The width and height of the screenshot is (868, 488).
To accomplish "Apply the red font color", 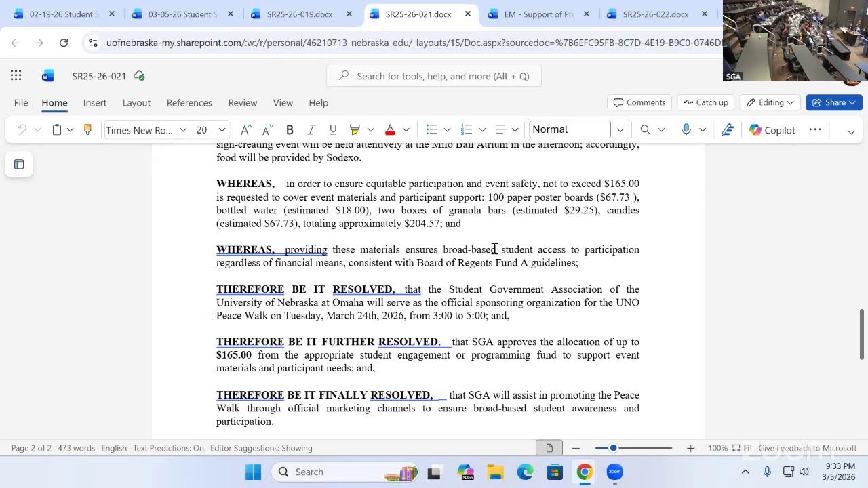I will tap(390, 129).
